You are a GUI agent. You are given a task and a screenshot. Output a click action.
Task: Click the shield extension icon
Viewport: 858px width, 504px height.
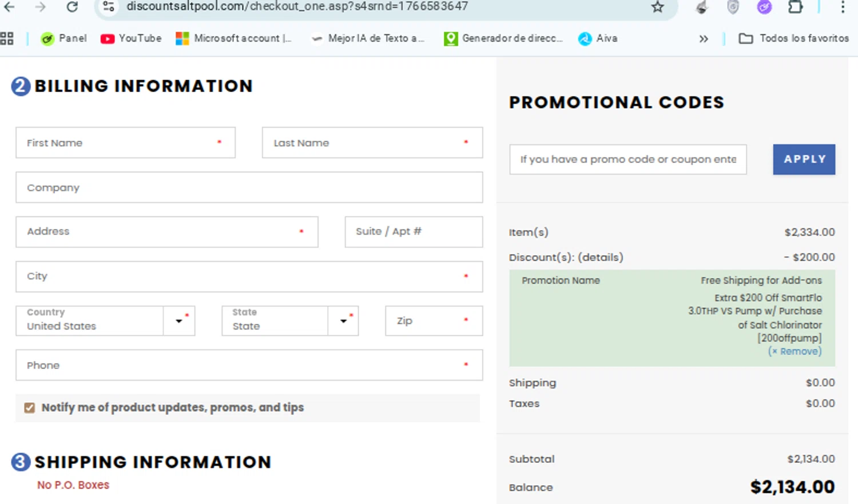[733, 7]
